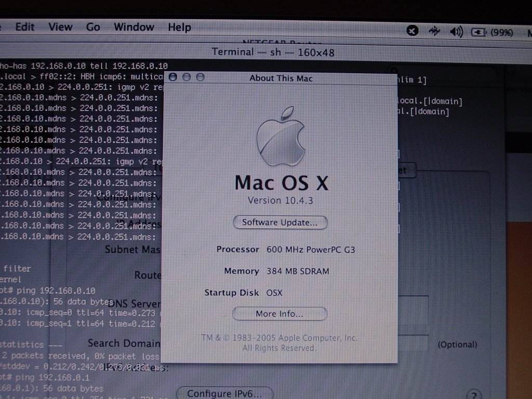Click the Search Domains label in Network window
532x399 pixels.
pos(124,343)
